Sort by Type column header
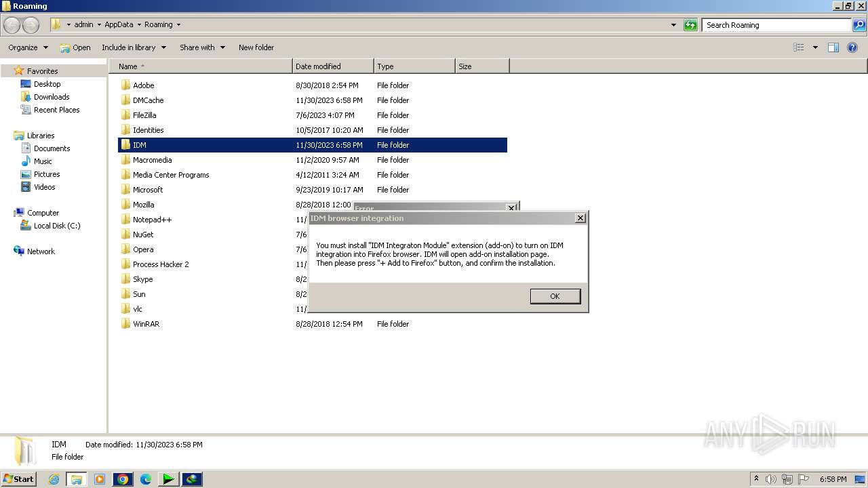Screen dimensions: 868x488 (x=414, y=66)
